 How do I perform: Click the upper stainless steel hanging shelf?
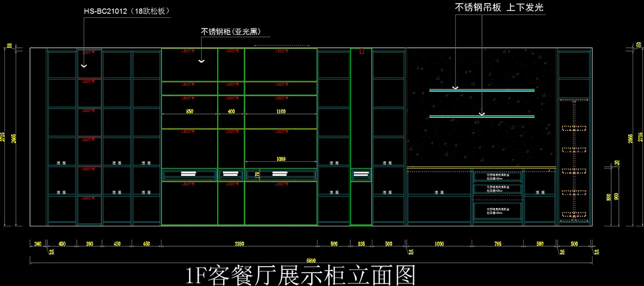click(x=481, y=90)
